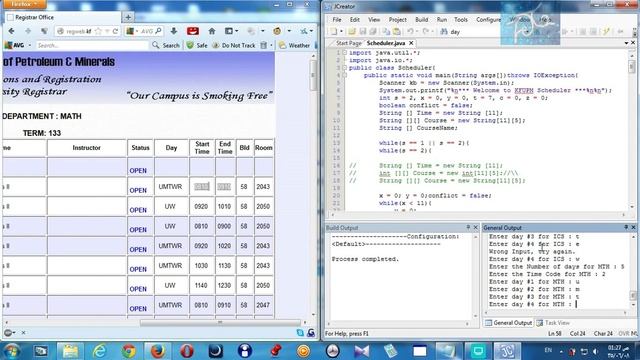Select the Registrar Office tab

coord(62,17)
